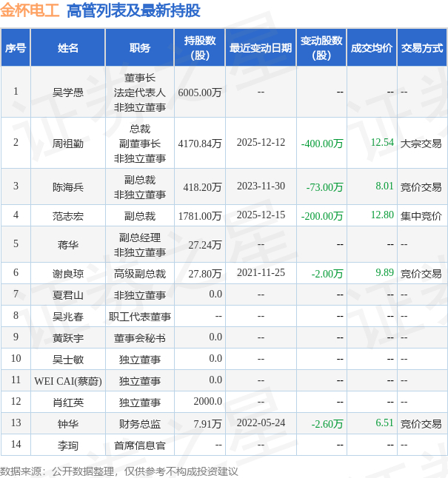Select the name 李珣
The image size is (448, 478).
click(x=67, y=445)
